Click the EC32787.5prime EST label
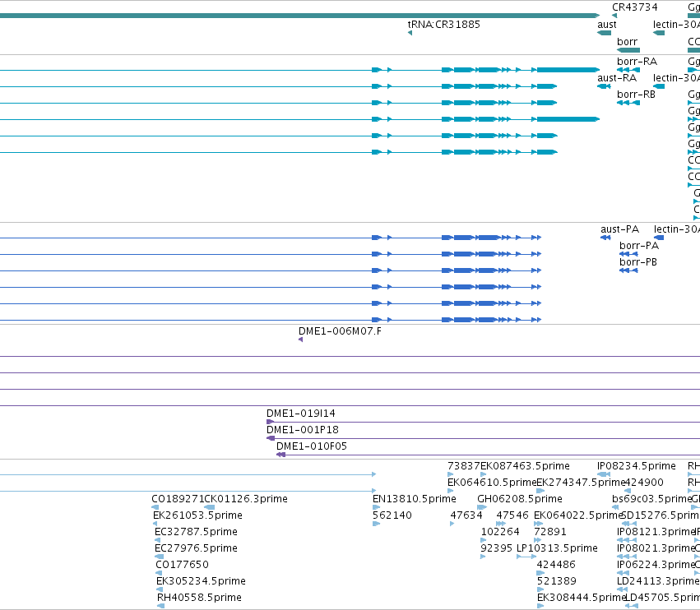 pos(196,531)
